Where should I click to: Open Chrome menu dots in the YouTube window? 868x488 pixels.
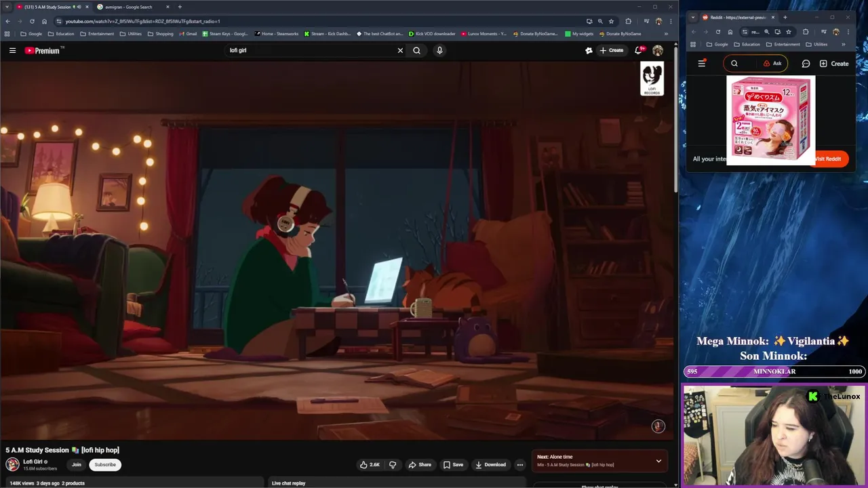[671, 21]
